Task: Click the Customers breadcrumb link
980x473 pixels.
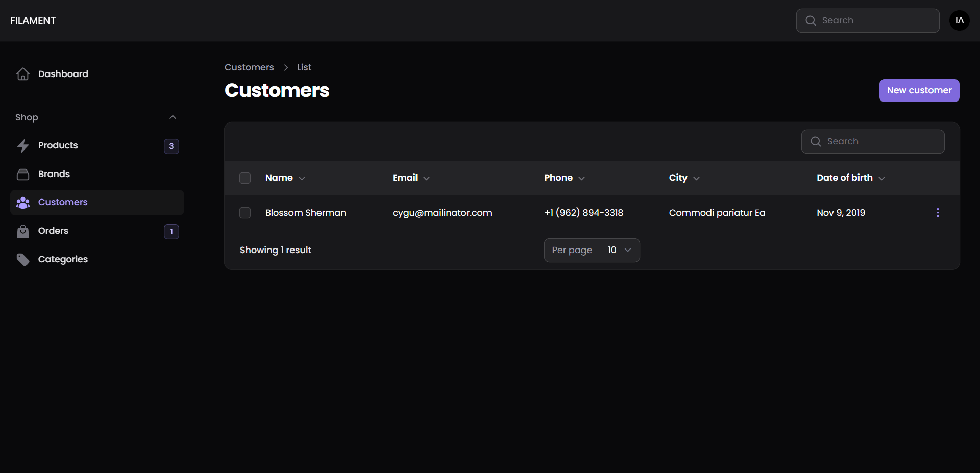Action: pos(249,67)
